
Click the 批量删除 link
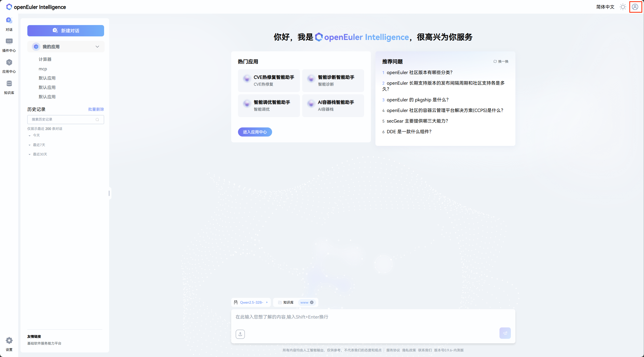(x=96, y=109)
